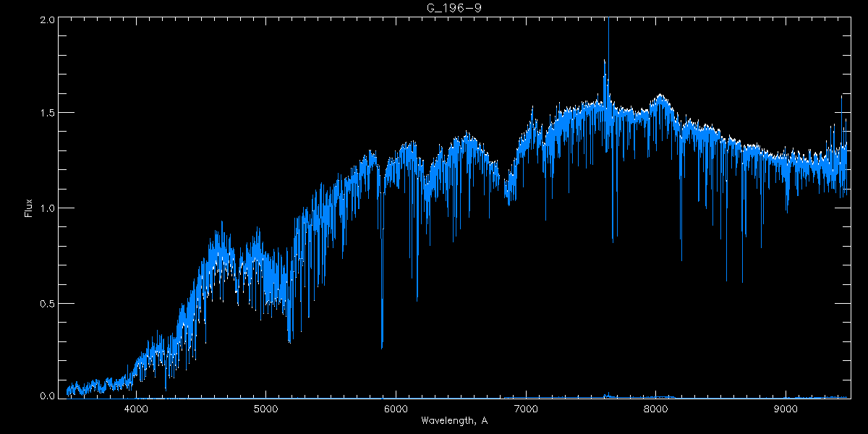Click the spectrum bump peak near 8000
Image resolution: width=868 pixels, height=434 pixels.
click(x=660, y=95)
